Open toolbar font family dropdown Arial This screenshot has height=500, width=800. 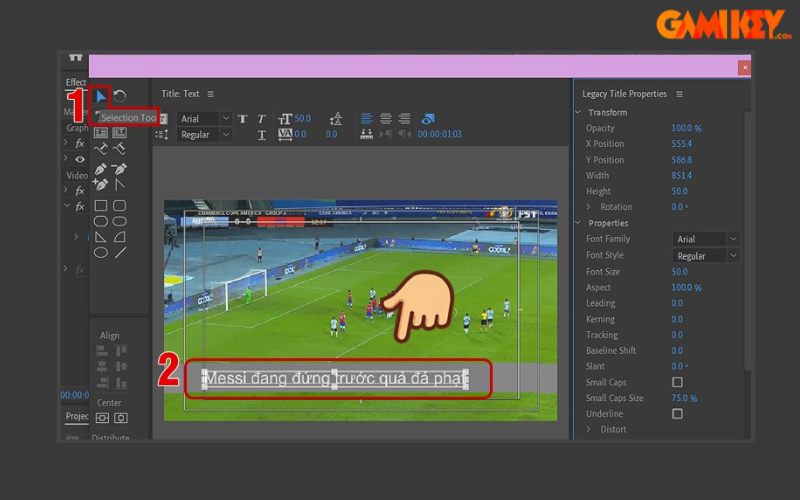(205, 119)
